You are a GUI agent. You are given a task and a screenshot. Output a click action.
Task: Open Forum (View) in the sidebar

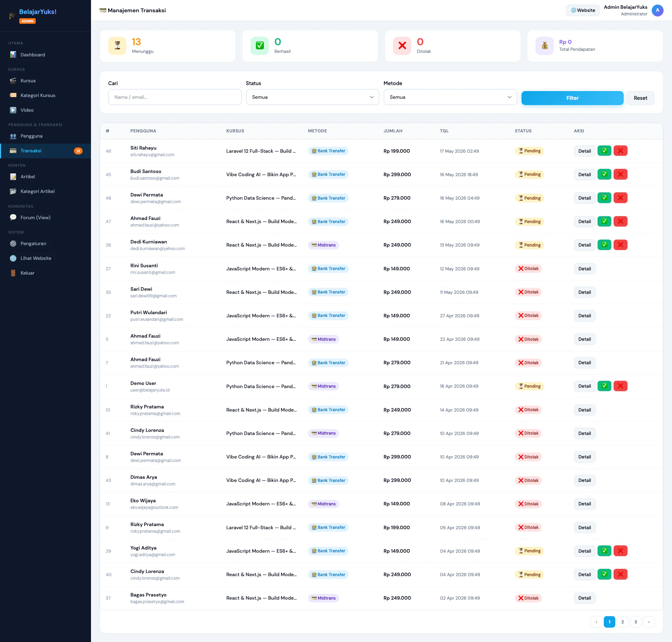click(45, 218)
